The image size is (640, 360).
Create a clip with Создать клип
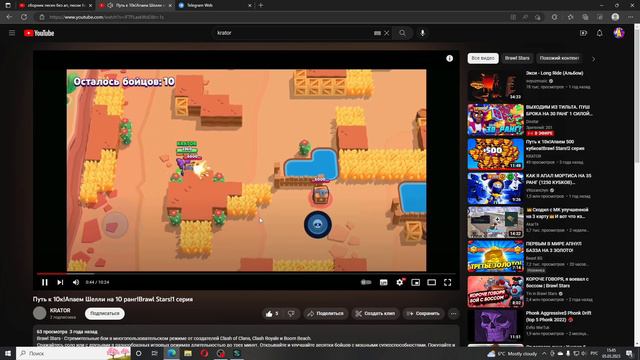375,313
